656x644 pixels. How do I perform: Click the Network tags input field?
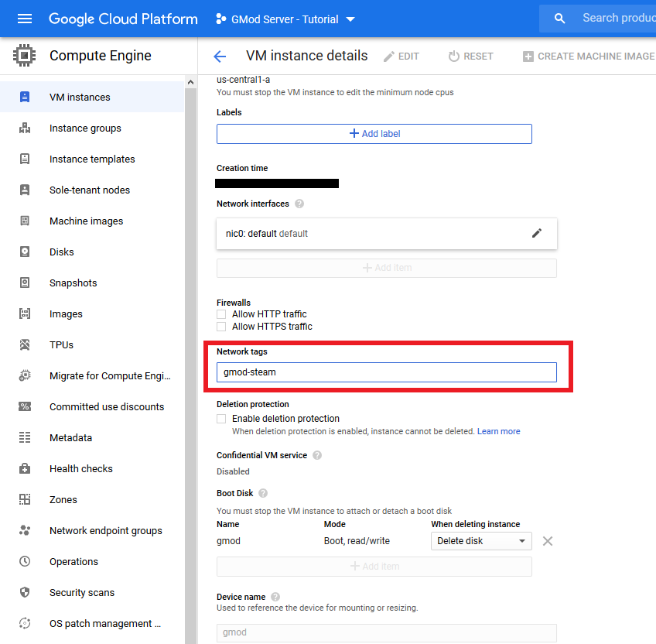387,372
